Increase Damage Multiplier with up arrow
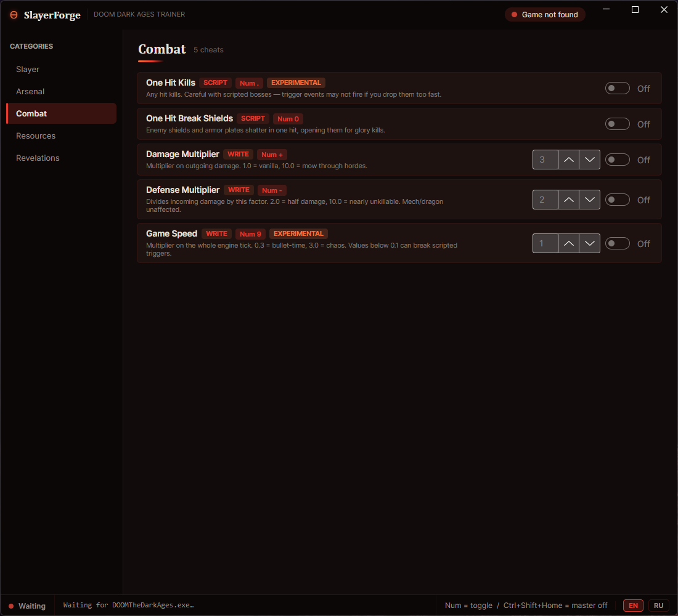Image resolution: width=678 pixels, height=616 pixels. (568, 160)
